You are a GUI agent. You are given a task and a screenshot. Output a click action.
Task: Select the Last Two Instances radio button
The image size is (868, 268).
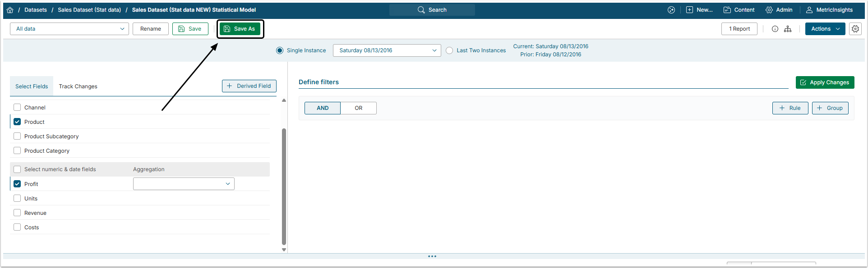(x=449, y=50)
